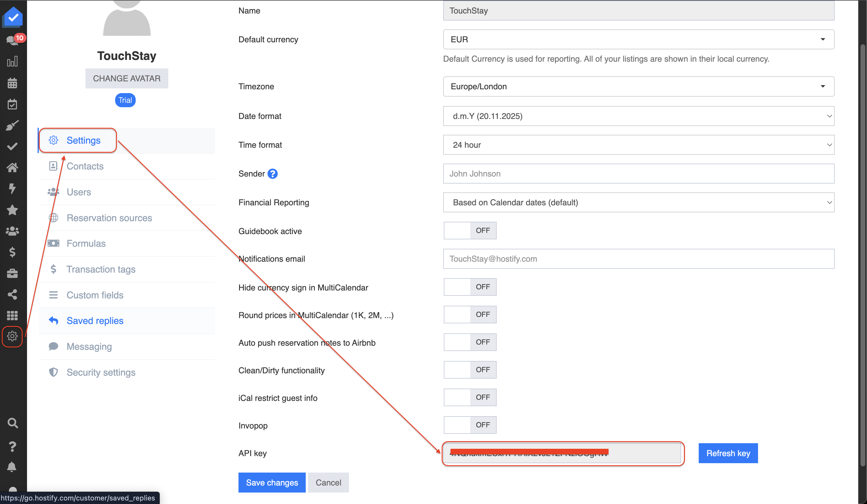
Task: Click the blue help icon next to Sender
Action: pos(273,174)
